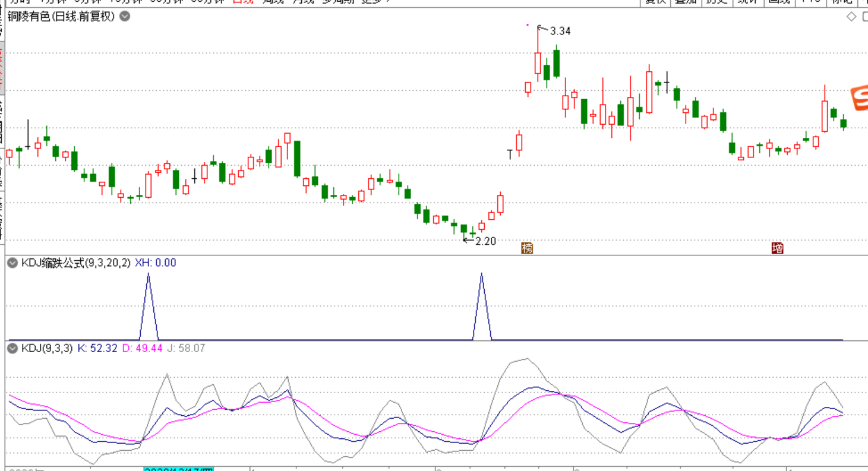Viewport: 868px width, 471px height.
Task: Click the 2.20 low price label
Action: click(x=485, y=241)
